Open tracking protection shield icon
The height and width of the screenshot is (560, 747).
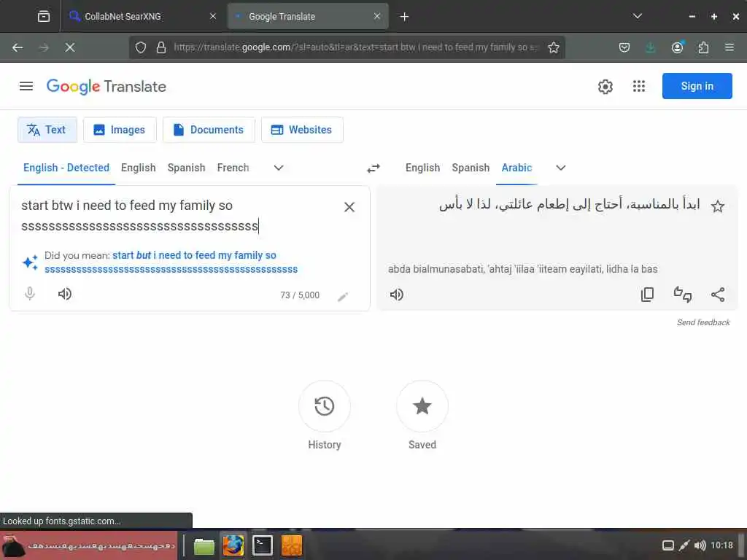tap(141, 47)
